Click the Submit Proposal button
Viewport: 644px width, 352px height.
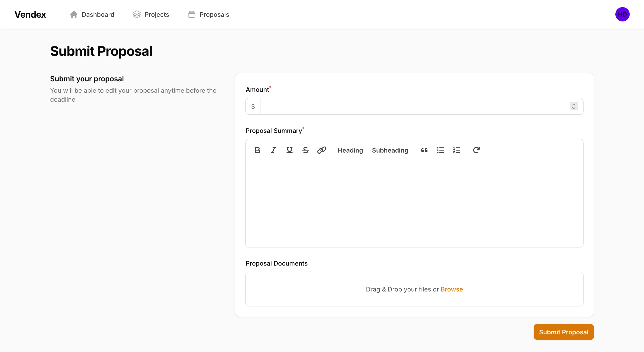point(564,332)
